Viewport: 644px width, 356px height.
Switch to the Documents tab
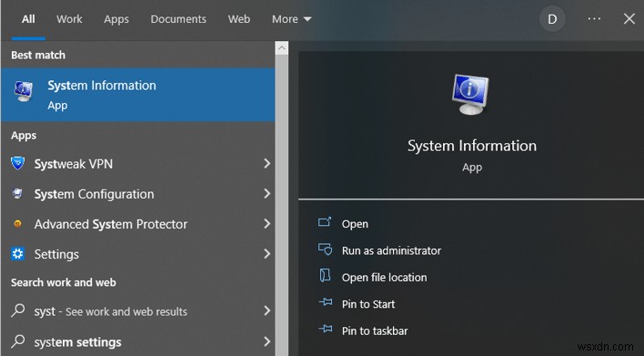click(178, 19)
